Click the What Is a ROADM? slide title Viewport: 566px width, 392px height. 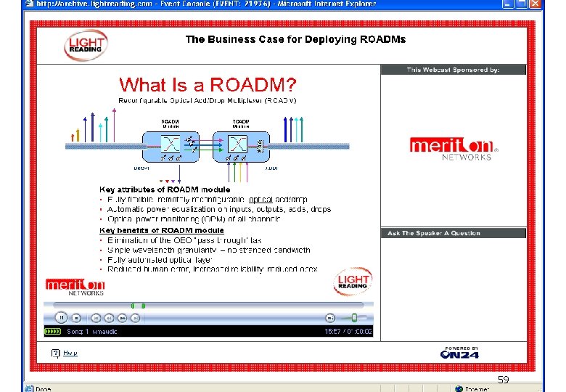(208, 85)
